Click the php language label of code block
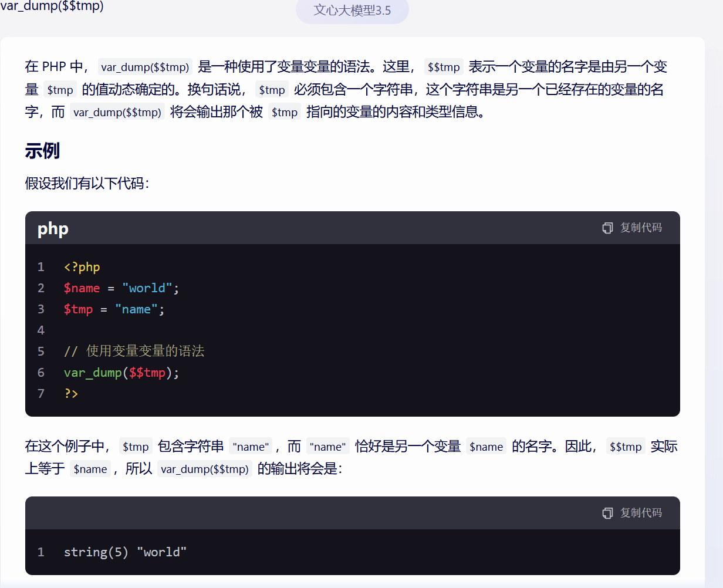723x588 pixels. 53,228
